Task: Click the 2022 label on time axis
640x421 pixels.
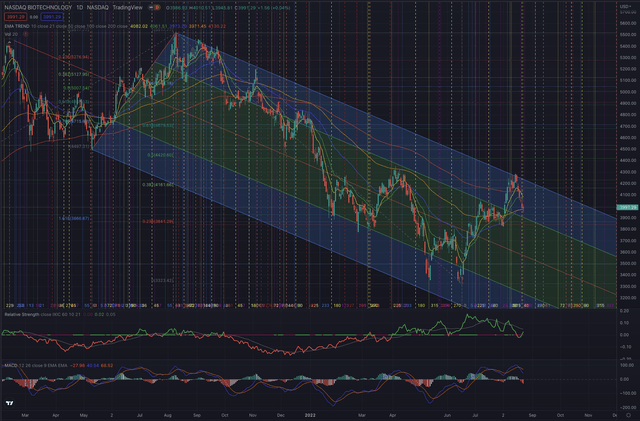Action: [x=310, y=415]
